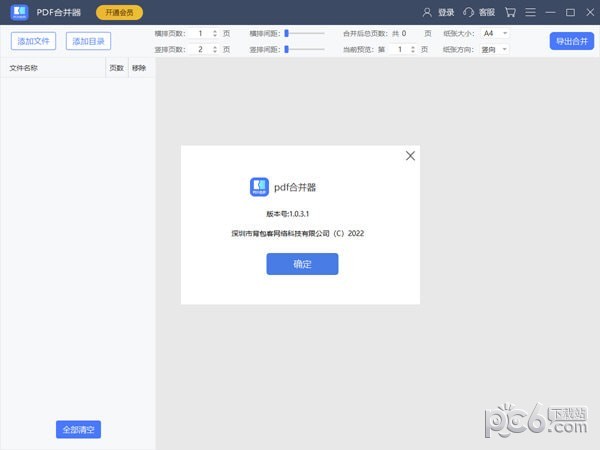Screen dimensions: 600x450
Task: Click the company copyright 2022 text
Action: 297,233
